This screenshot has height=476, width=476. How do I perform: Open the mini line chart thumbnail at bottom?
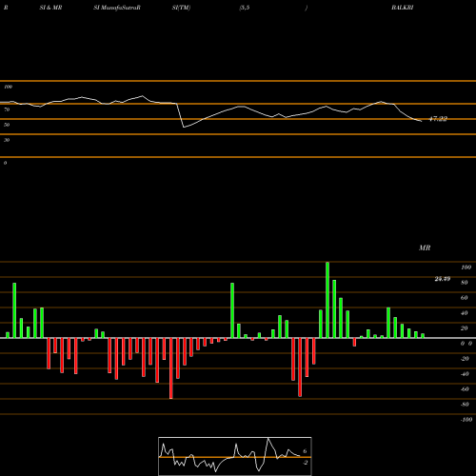[235, 456]
